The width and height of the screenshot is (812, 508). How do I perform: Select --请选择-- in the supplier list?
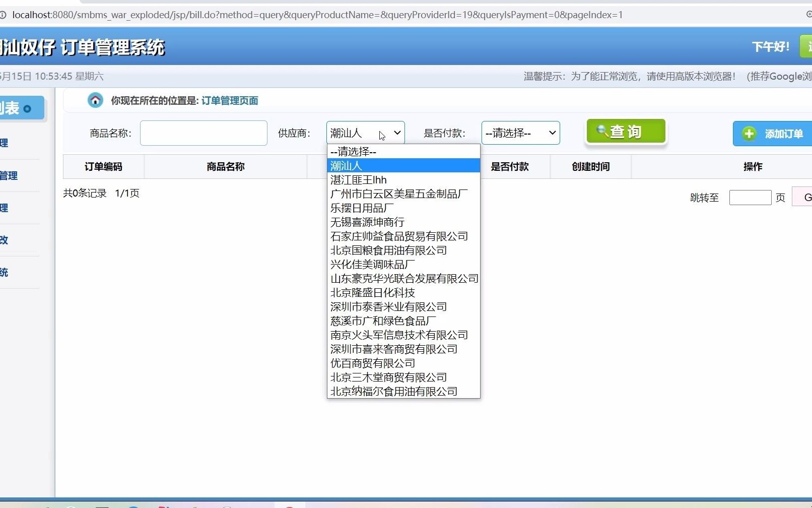click(x=403, y=151)
